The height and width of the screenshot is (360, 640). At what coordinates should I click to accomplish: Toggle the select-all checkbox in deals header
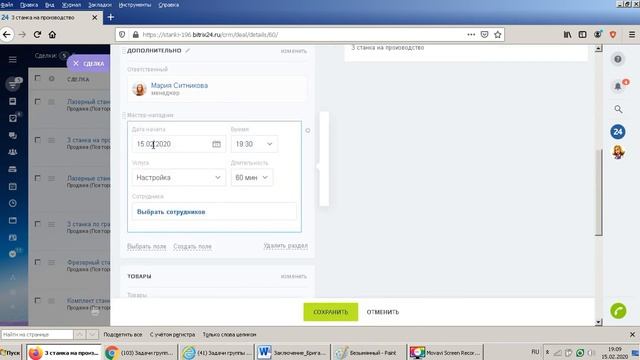click(x=38, y=78)
